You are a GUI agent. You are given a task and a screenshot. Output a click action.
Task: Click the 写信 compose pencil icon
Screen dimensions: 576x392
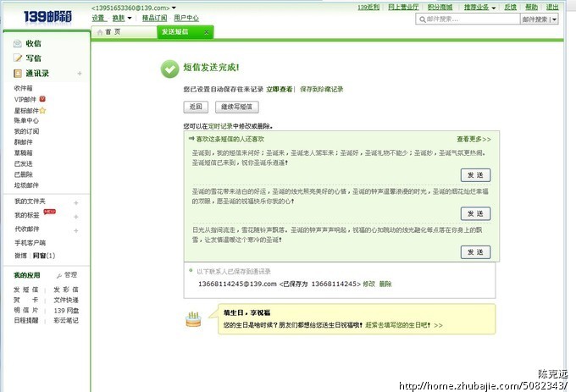(18, 58)
